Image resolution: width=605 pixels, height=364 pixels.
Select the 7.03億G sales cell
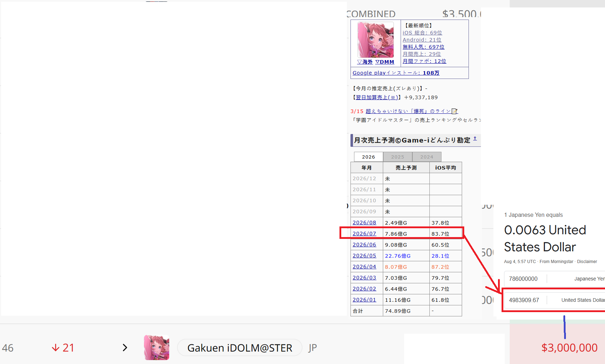pyautogui.click(x=406, y=278)
